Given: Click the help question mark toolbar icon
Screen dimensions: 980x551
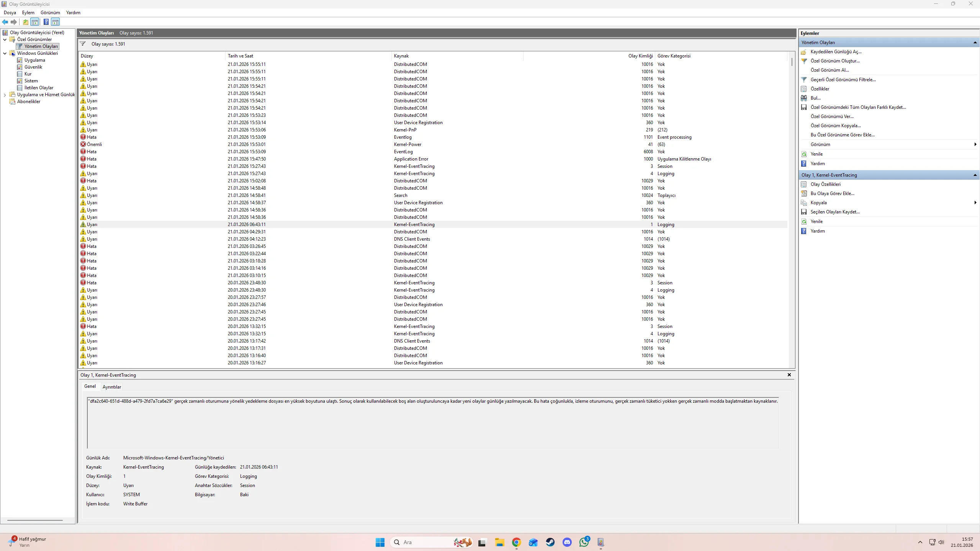Looking at the screenshot, I should tap(46, 22).
